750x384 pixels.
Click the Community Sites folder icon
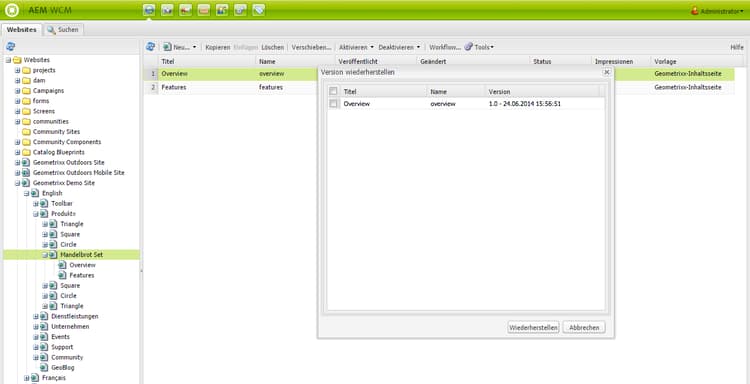[26, 132]
